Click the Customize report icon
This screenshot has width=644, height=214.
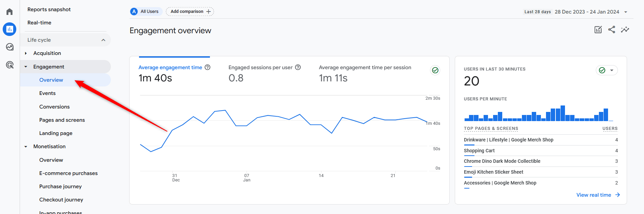pyautogui.click(x=598, y=30)
